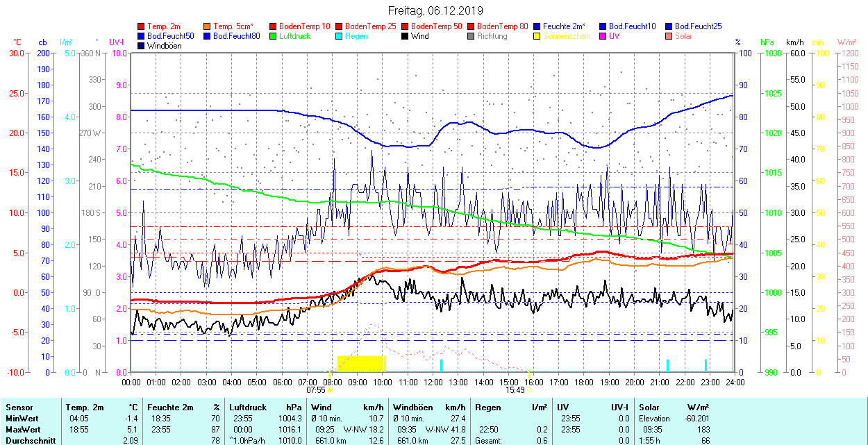Toggle the BodenTemp 10 legend entry
The width and height of the screenshot is (868, 445).
(x=304, y=26)
